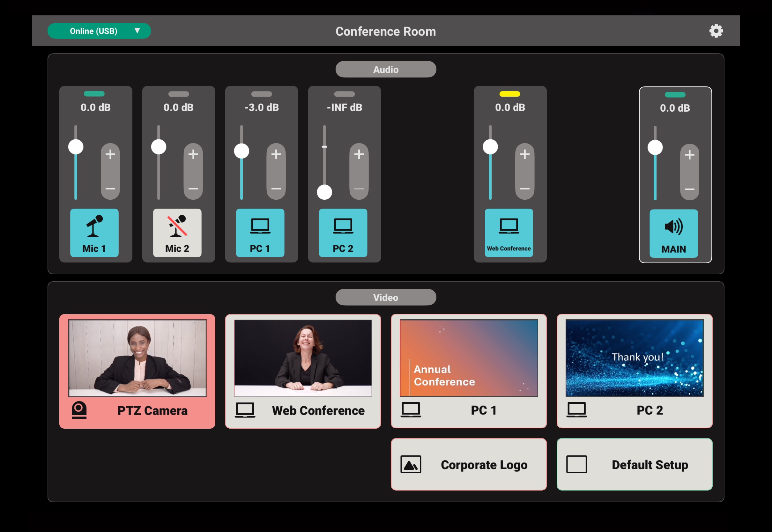
Task: Expand the Video section header
Action: pos(385,297)
